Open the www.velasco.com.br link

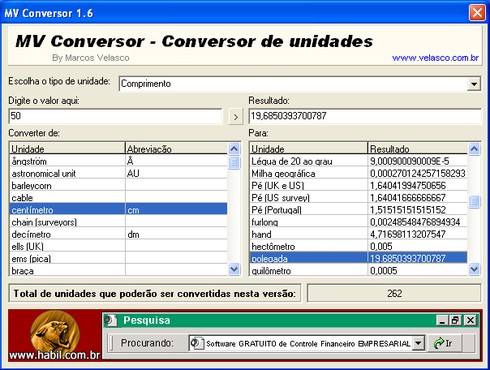(x=435, y=58)
